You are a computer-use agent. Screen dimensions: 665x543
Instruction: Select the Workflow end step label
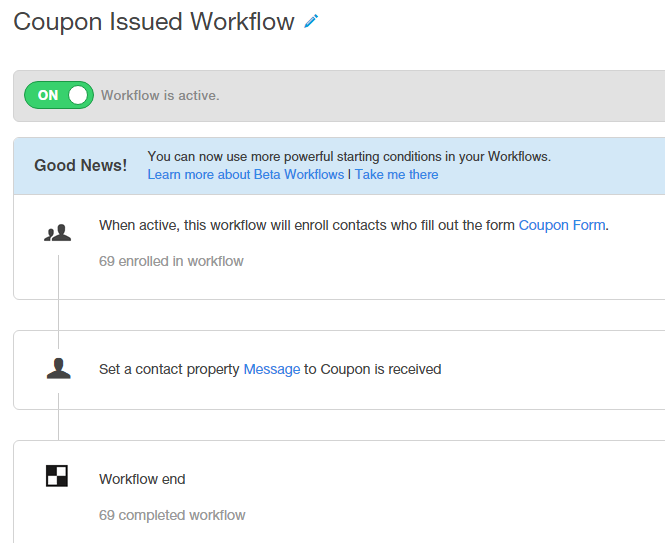[142, 479]
